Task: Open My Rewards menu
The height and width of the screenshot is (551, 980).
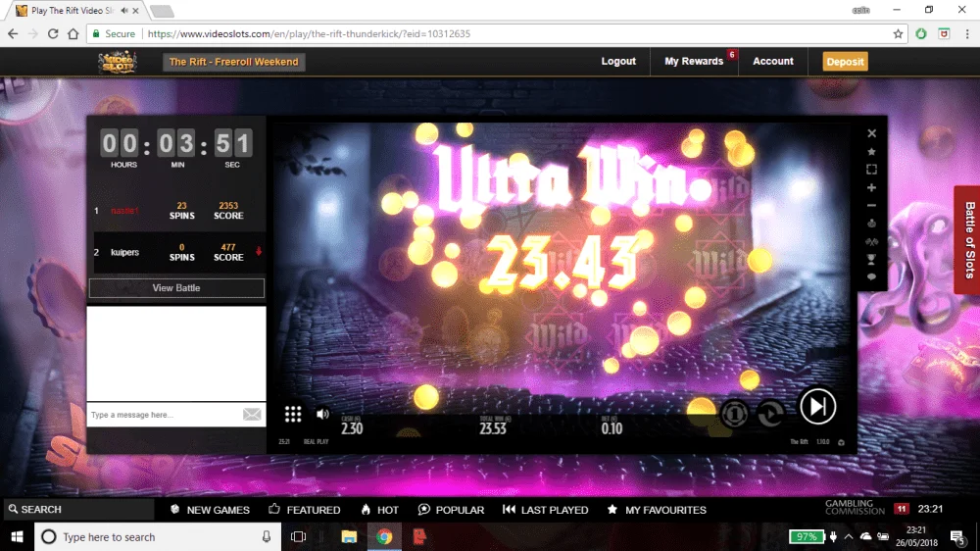Action: 694,61
